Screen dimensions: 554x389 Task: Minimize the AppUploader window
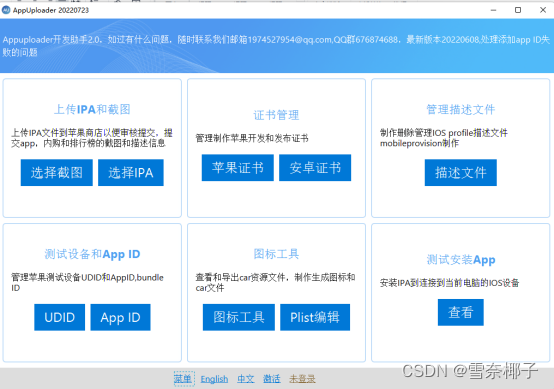(x=494, y=10)
